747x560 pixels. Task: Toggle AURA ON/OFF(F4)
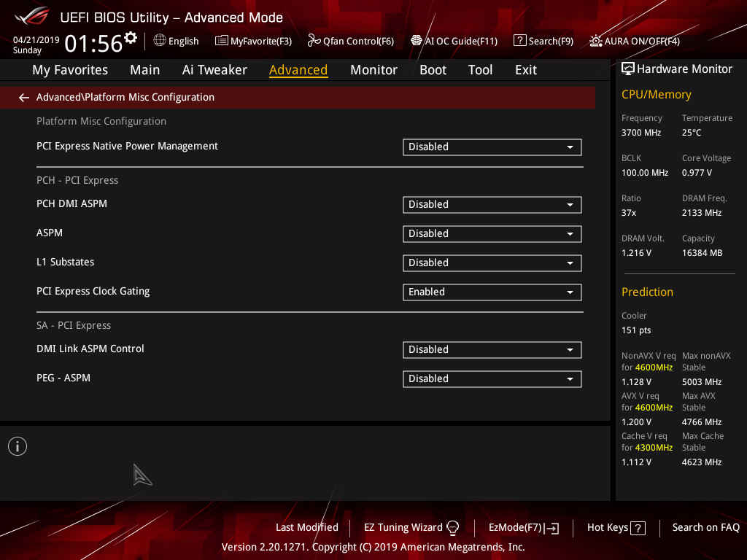click(635, 41)
